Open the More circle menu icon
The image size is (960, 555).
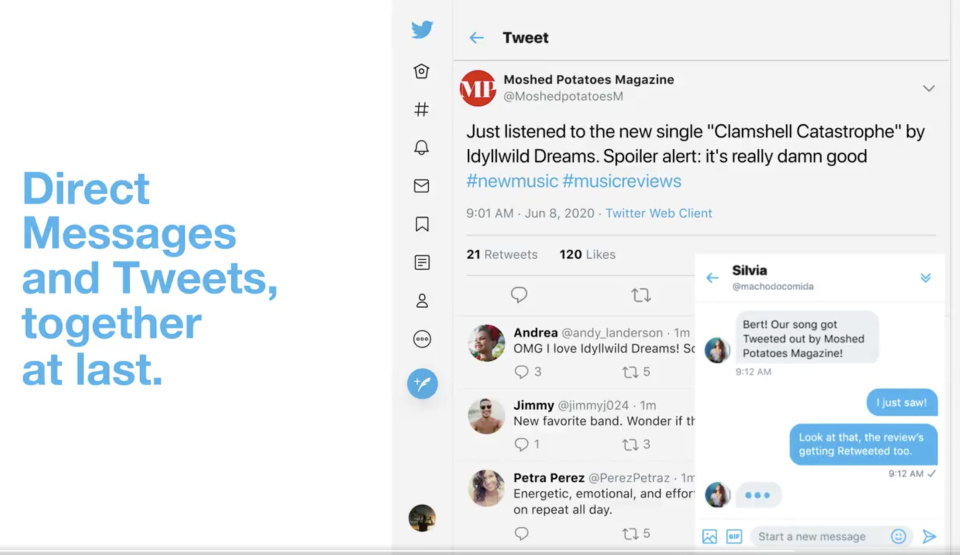422,339
